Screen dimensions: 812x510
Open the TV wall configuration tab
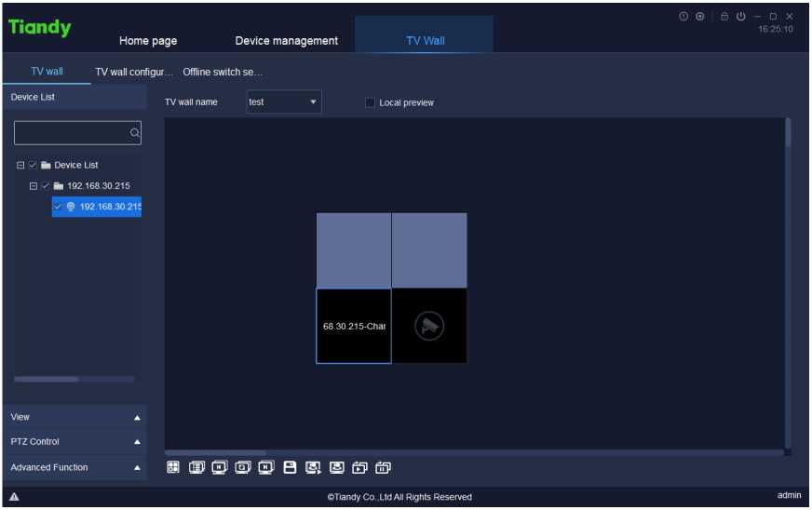click(134, 73)
